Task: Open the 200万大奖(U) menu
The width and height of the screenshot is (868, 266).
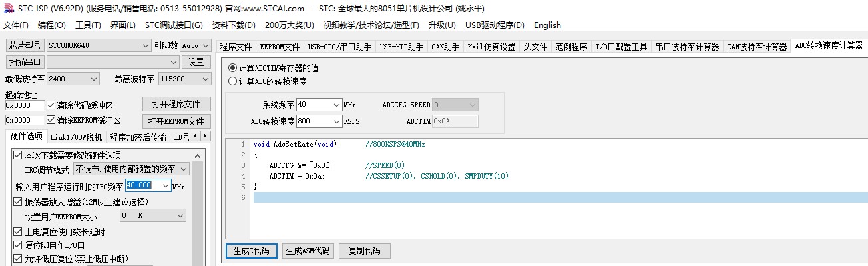Action: pos(289,25)
